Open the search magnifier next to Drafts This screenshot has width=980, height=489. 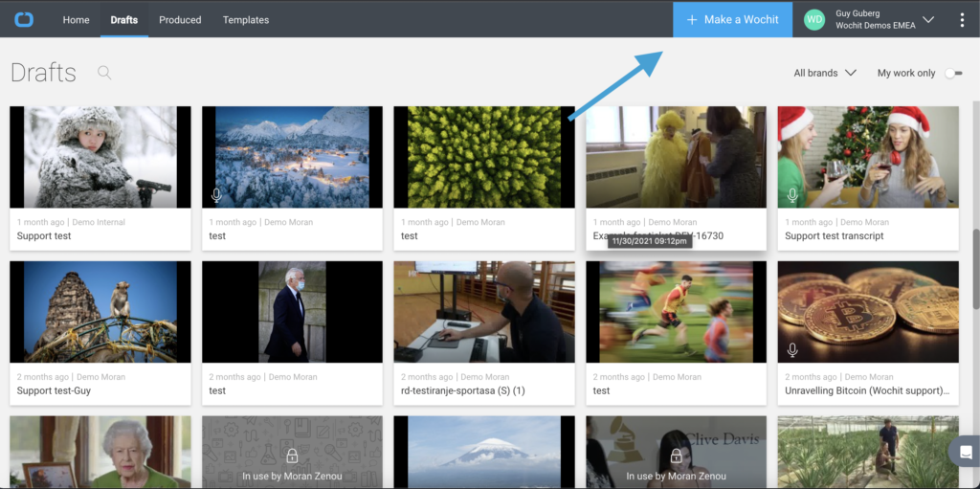coord(104,73)
